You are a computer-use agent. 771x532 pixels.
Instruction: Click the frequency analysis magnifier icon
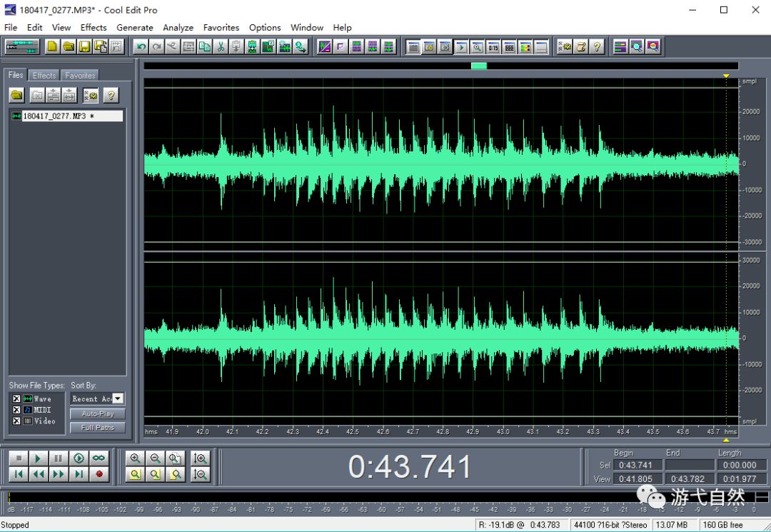point(636,46)
